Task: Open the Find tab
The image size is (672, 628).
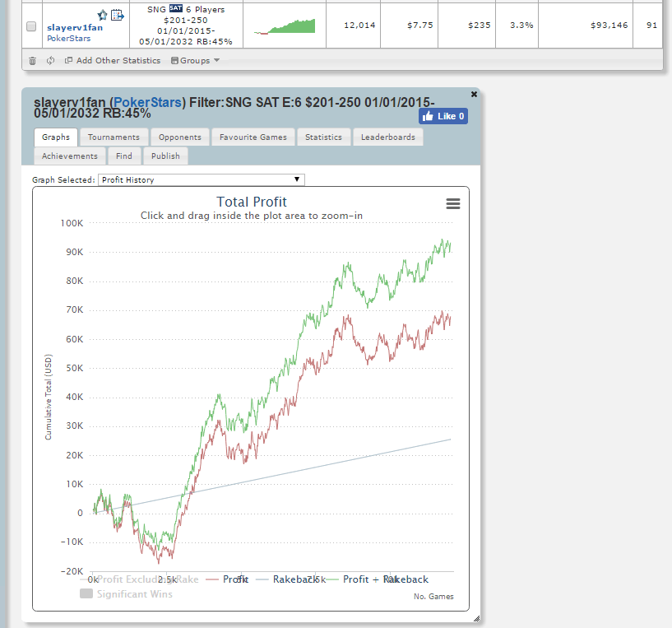Action: click(124, 156)
